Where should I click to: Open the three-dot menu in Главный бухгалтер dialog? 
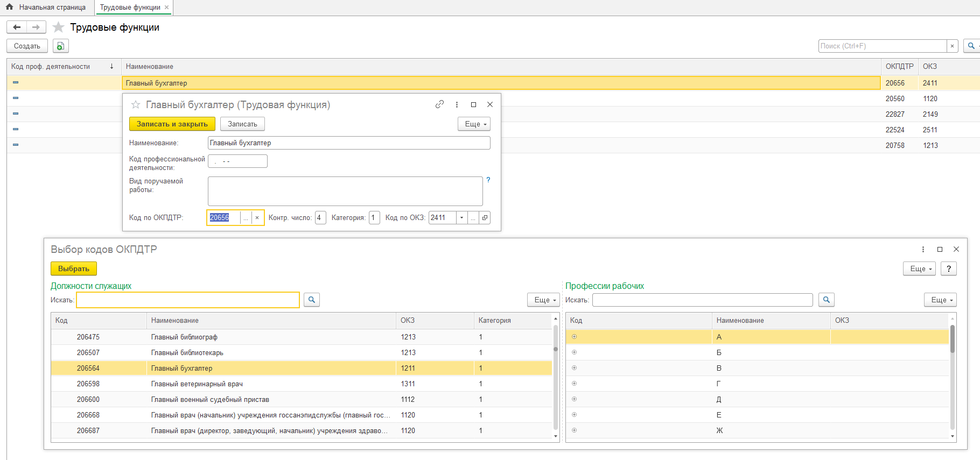point(457,104)
